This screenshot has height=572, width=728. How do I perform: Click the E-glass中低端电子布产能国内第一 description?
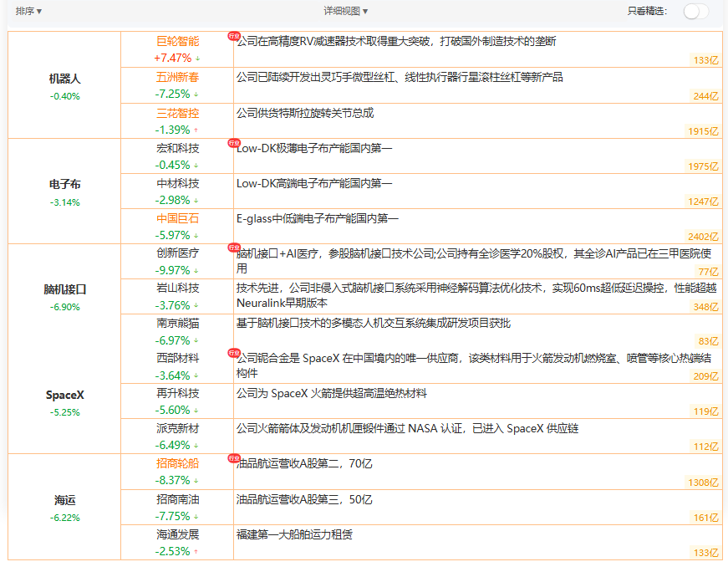coord(317,218)
